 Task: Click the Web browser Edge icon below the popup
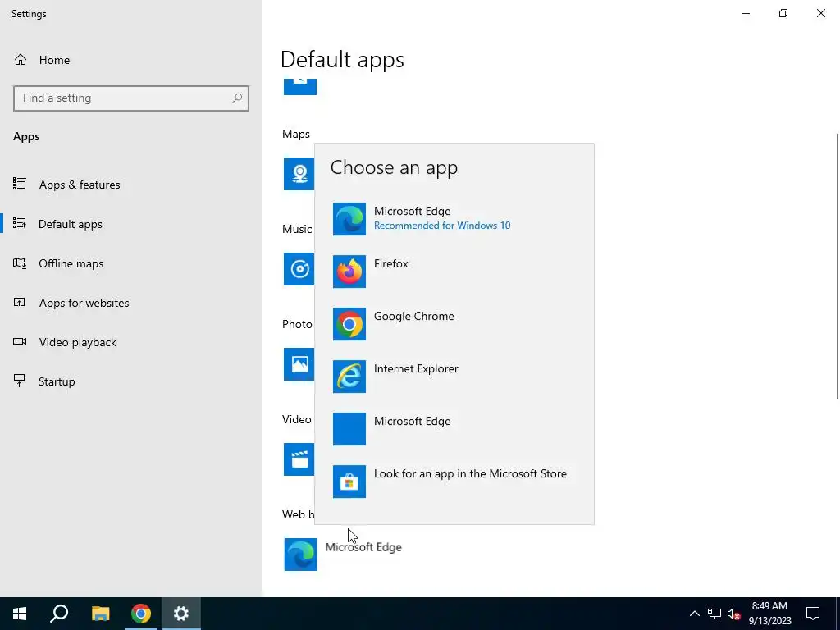(x=300, y=555)
